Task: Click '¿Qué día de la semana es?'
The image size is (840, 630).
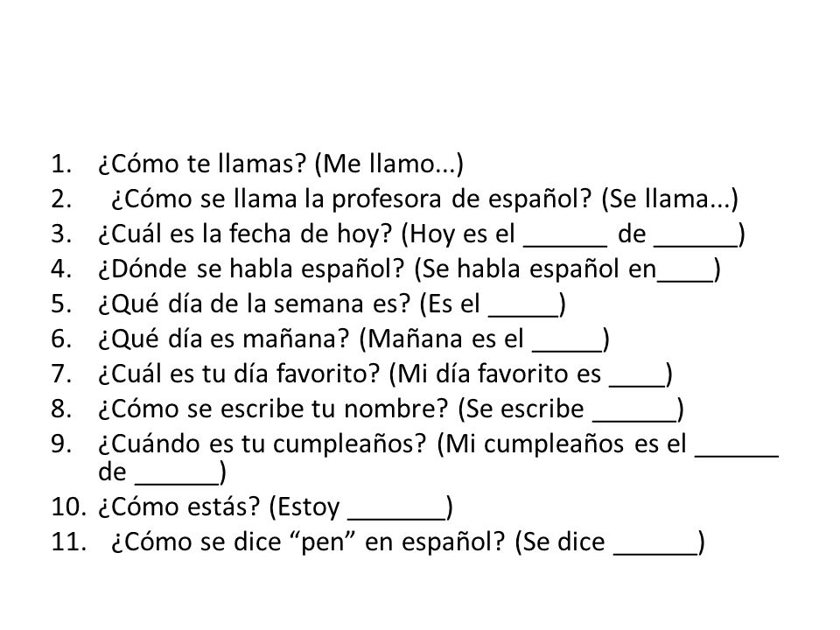Action: (x=254, y=304)
